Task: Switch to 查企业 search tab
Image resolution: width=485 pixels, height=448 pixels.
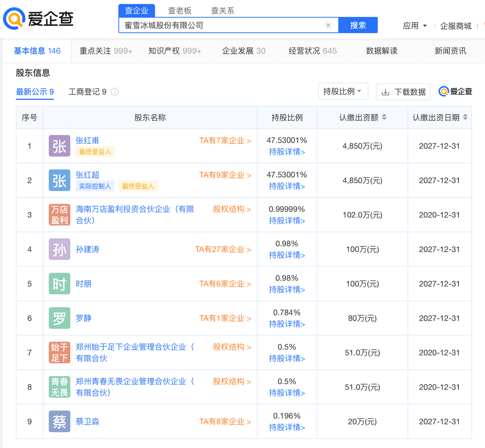Action: pyautogui.click(x=137, y=11)
